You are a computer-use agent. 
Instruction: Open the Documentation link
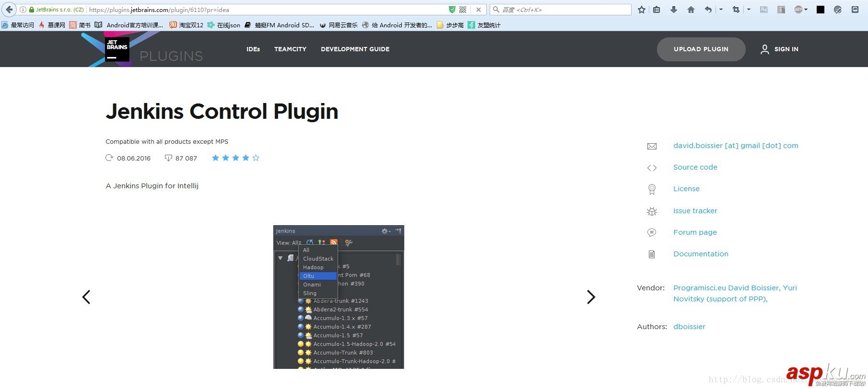point(701,254)
